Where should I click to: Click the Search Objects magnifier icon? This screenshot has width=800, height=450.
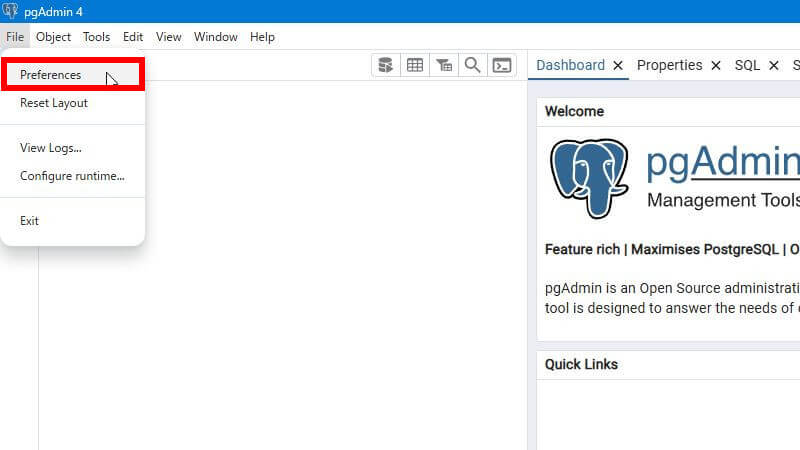(x=472, y=65)
